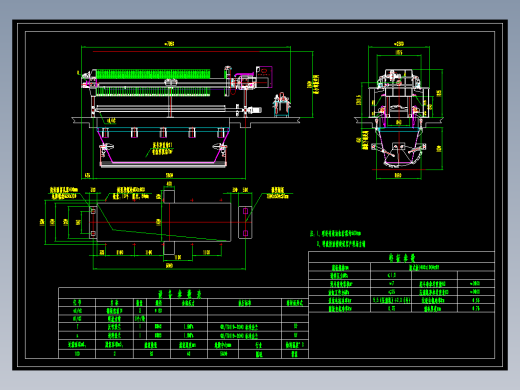
Task: Click the two-line notes text above parameter table
Action: coord(338,239)
